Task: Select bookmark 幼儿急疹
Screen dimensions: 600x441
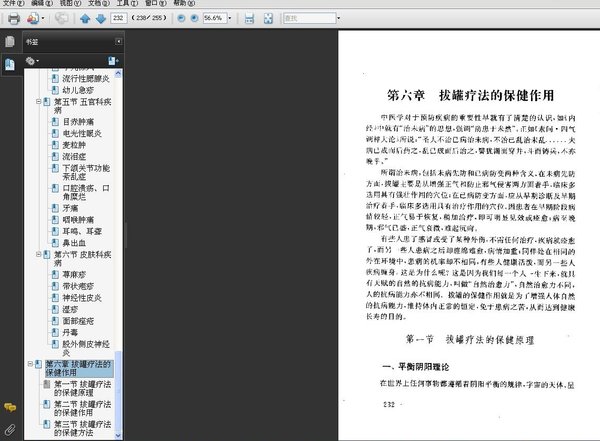Action: click(78, 90)
